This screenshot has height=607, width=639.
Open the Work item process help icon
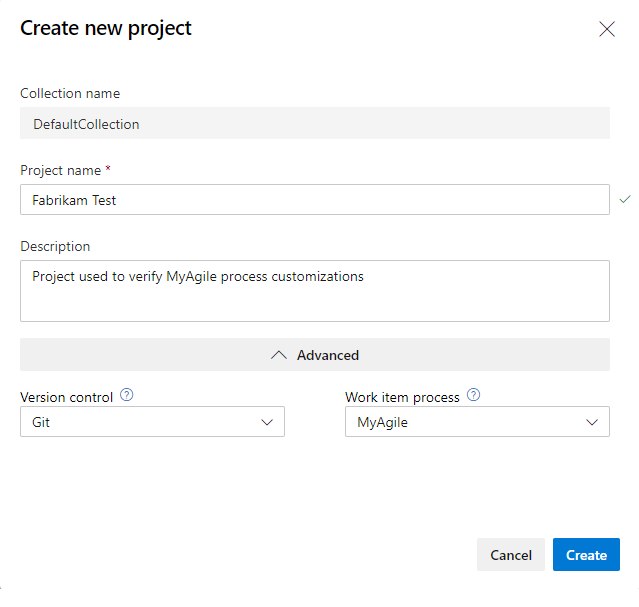[473, 395]
